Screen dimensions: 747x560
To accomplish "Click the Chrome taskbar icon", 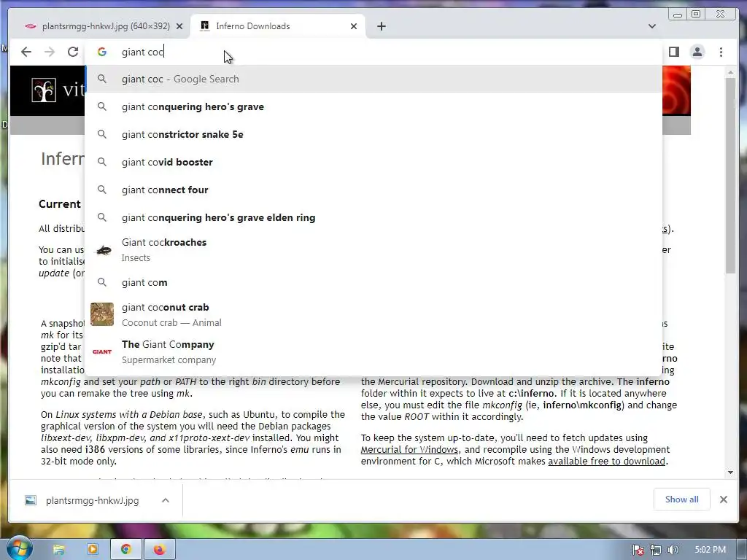I will coord(125,550).
